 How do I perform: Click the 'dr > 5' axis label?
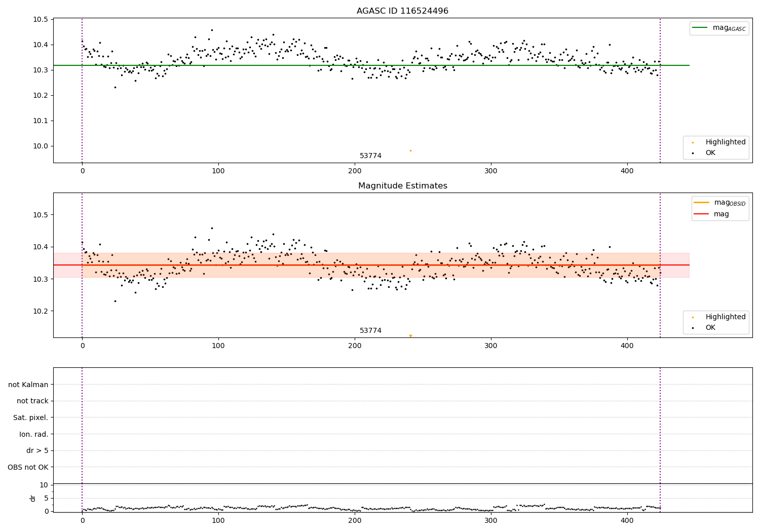click(37, 450)
